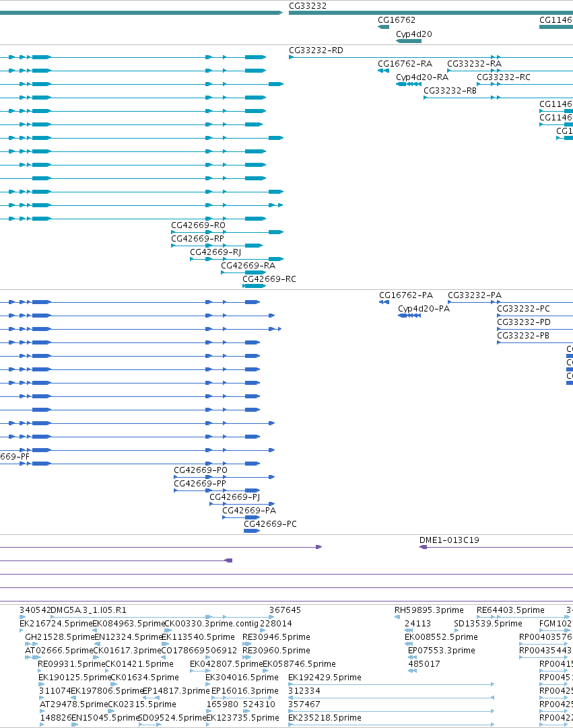Screen dimensions: 573x728
Task: Select transcript CG42669-RO
Action: click(x=228, y=232)
